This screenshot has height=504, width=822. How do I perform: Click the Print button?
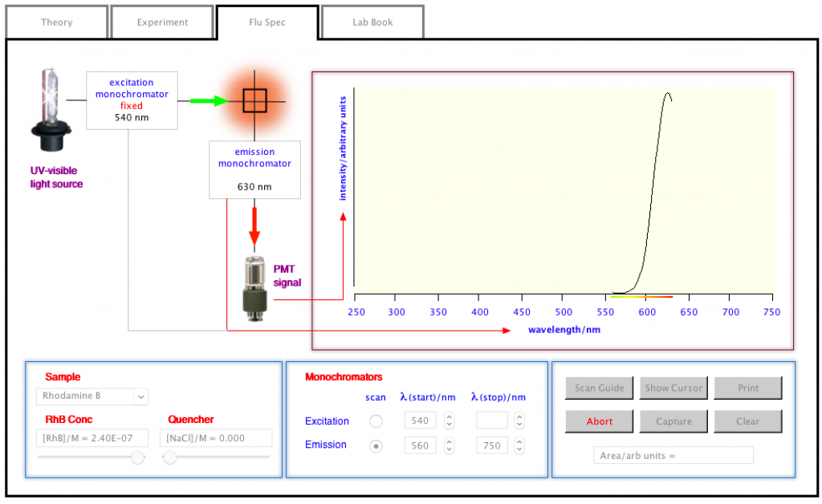click(x=748, y=388)
